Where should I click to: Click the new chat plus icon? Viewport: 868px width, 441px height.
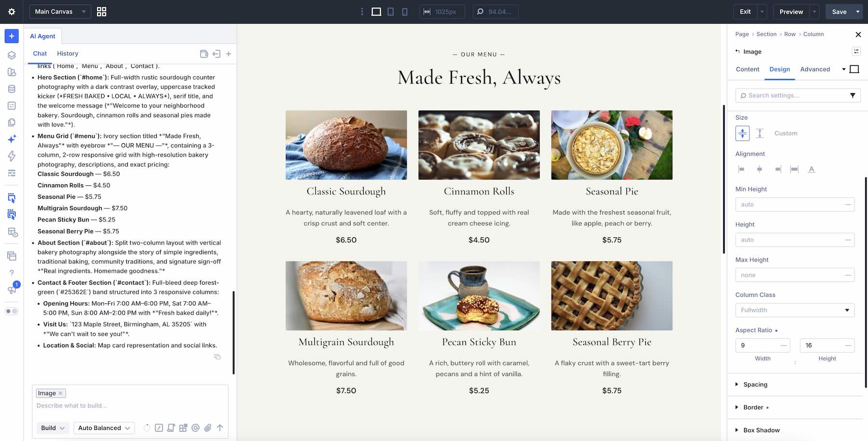click(229, 54)
